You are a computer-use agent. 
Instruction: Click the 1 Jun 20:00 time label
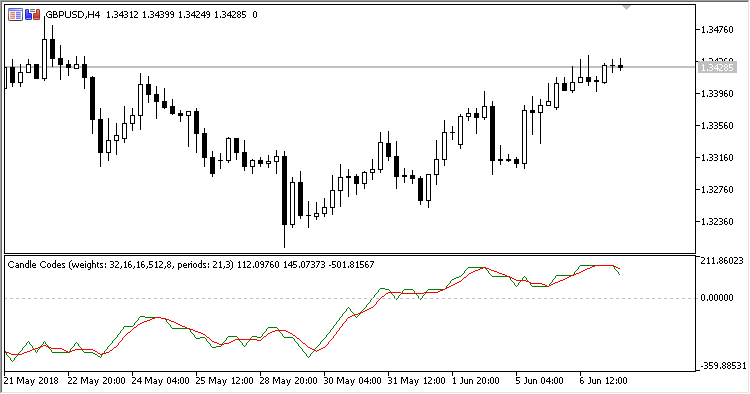(476, 381)
